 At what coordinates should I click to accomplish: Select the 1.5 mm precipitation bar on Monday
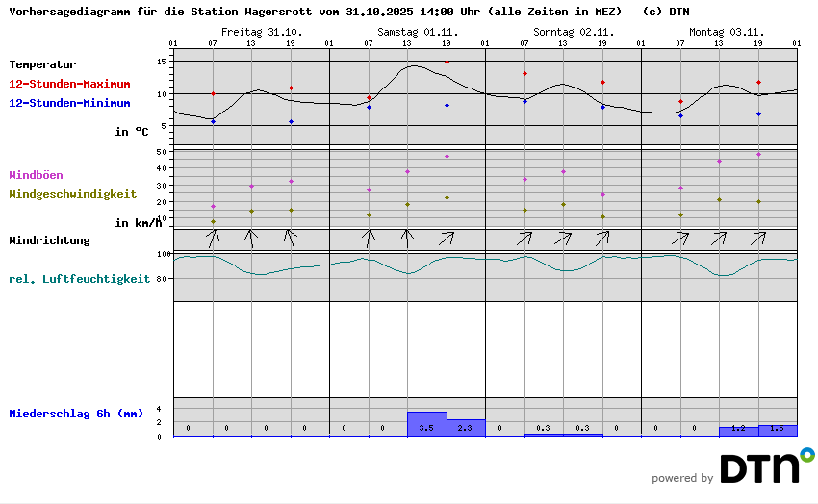pyautogui.click(x=778, y=430)
